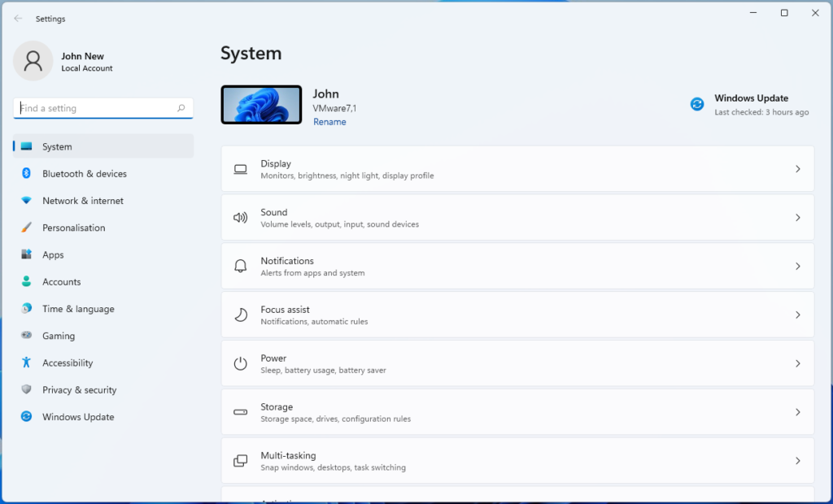Expand the Display settings row chevron

(x=798, y=168)
